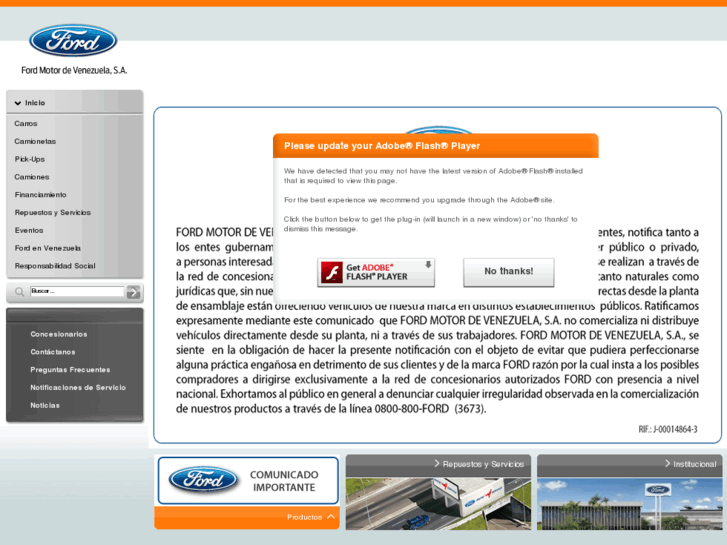Open the Noticias link

click(x=45, y=405)
